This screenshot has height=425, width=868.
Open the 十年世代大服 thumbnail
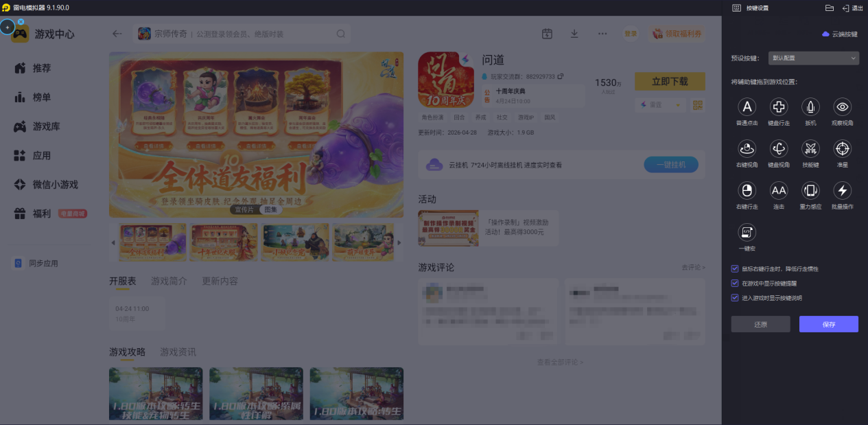pyautogui.click(x=224, y=242)
